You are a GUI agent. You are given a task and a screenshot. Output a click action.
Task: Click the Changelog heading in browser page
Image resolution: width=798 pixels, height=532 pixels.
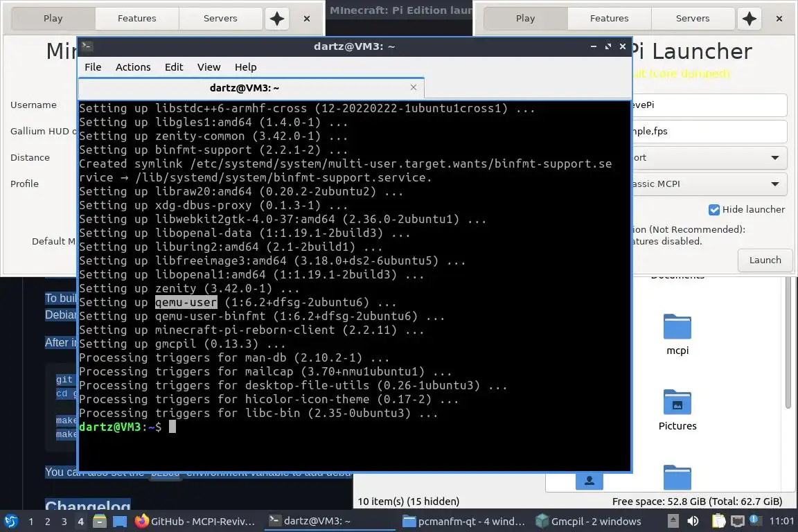[x=87, y=506]
